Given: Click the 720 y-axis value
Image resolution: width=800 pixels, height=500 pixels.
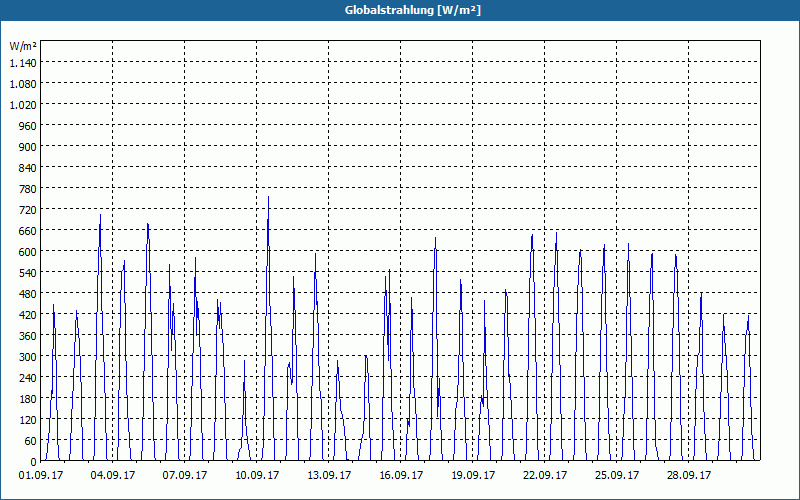Looking at the screenshot, I should 29,210.
